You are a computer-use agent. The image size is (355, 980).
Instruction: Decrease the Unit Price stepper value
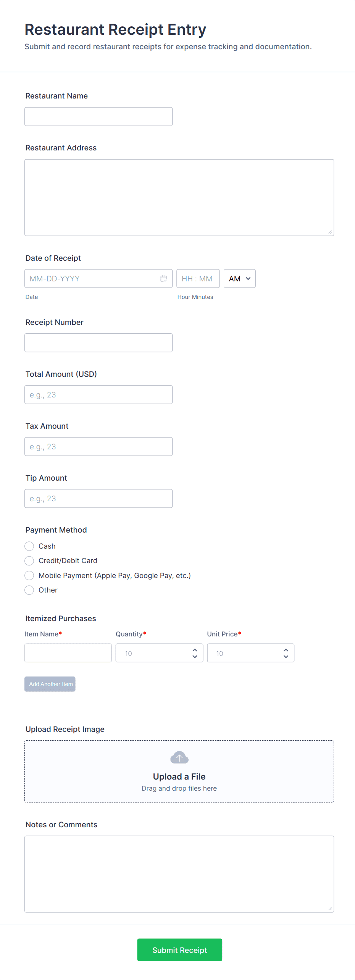[x=286, y=657]
